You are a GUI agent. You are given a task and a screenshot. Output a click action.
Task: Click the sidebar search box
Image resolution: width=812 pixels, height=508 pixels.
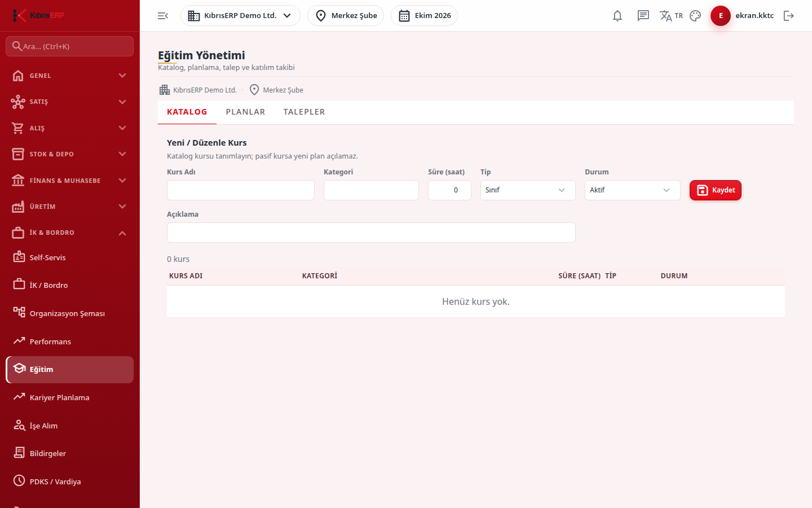(69, 46)
